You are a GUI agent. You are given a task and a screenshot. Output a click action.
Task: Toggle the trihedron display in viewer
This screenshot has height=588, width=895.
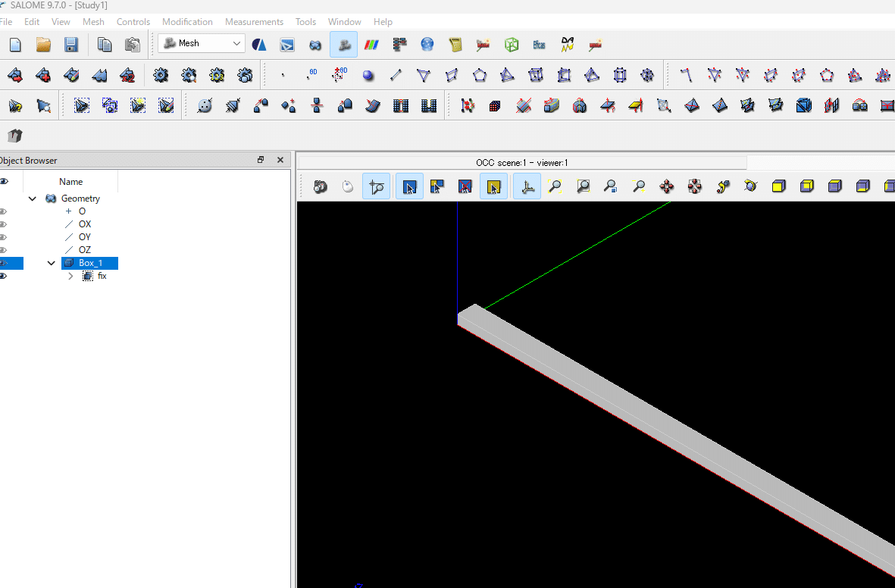tap(527, 186)
